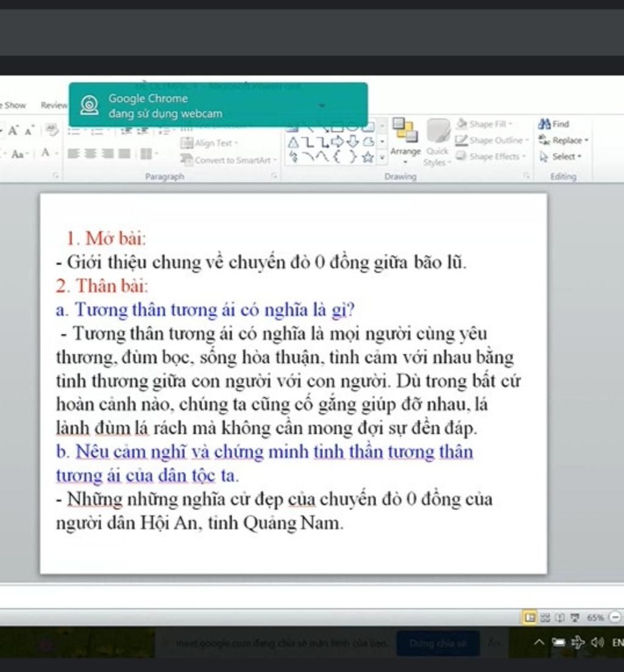The width and height of the screenshot is (624, 672).
Task: Click the 'Dừng chia sẻ' stop sharing button
Action: pyautogui.click(x=438, y=643)
